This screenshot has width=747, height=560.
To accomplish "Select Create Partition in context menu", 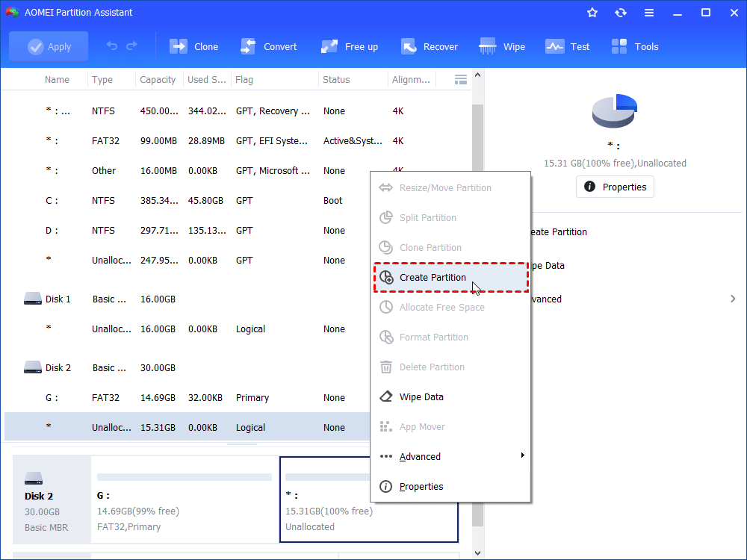I will coord(450,277).
